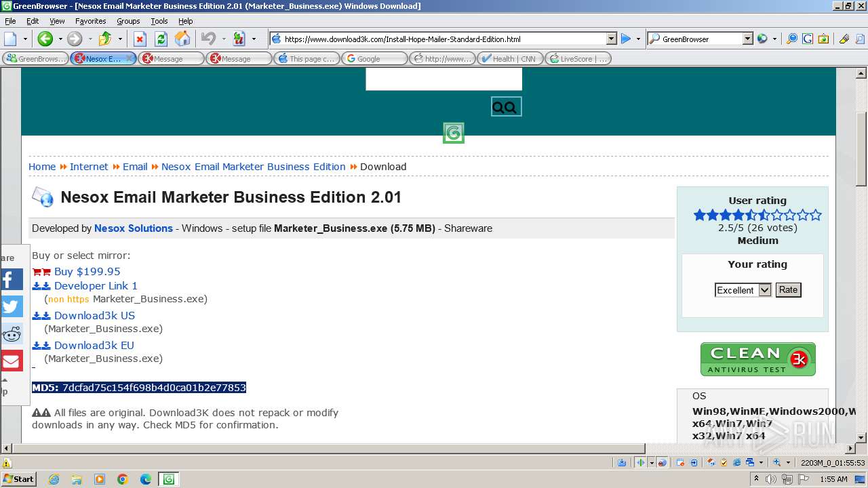Open the Tools menu
The image size is (868, 488).
click(x=159, y=21)
